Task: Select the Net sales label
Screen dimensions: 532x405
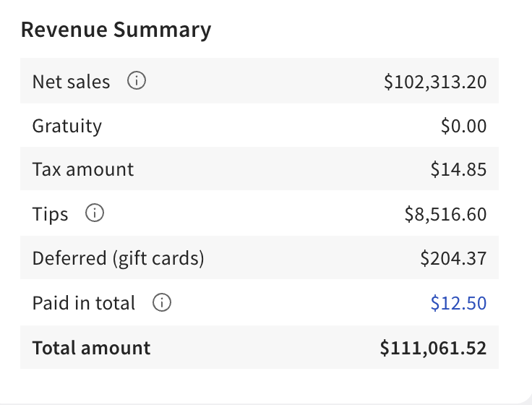Action: 71,82
